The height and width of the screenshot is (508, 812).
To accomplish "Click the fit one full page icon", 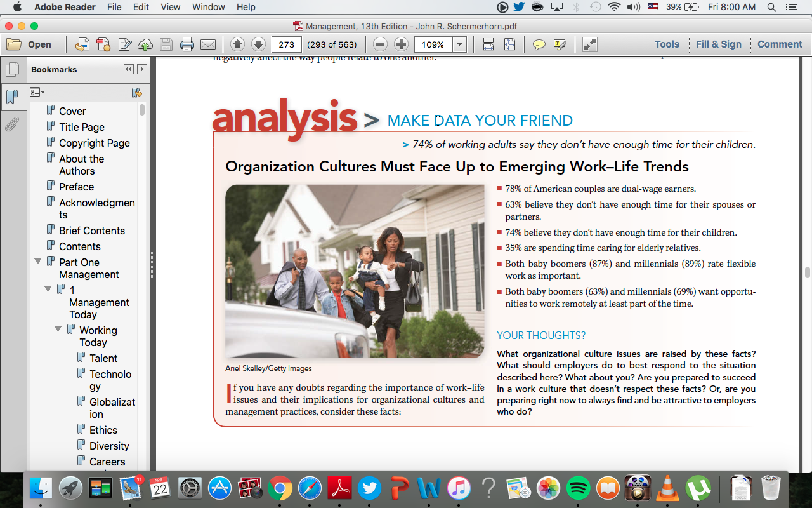I will (x=509, y=44).
